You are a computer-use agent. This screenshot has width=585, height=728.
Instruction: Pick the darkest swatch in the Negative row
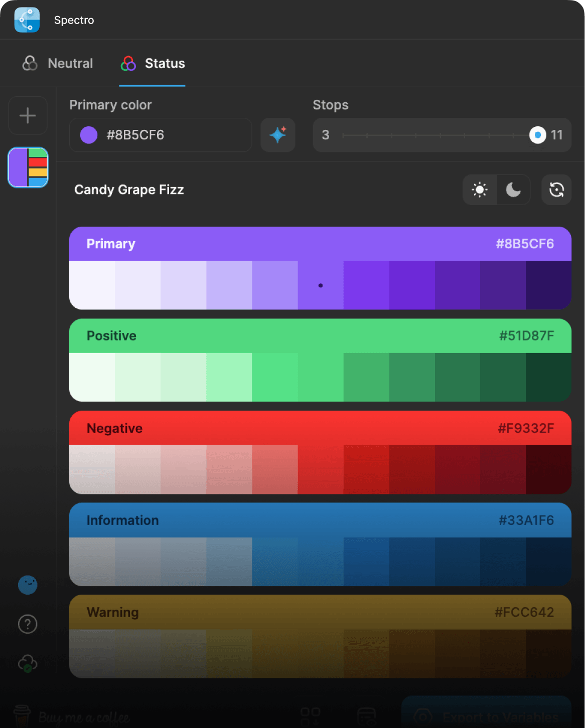click(549, 469)
